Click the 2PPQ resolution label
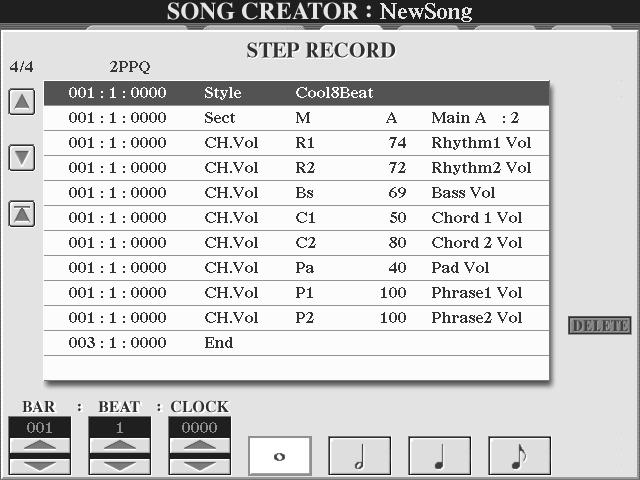 coord(130,67)
